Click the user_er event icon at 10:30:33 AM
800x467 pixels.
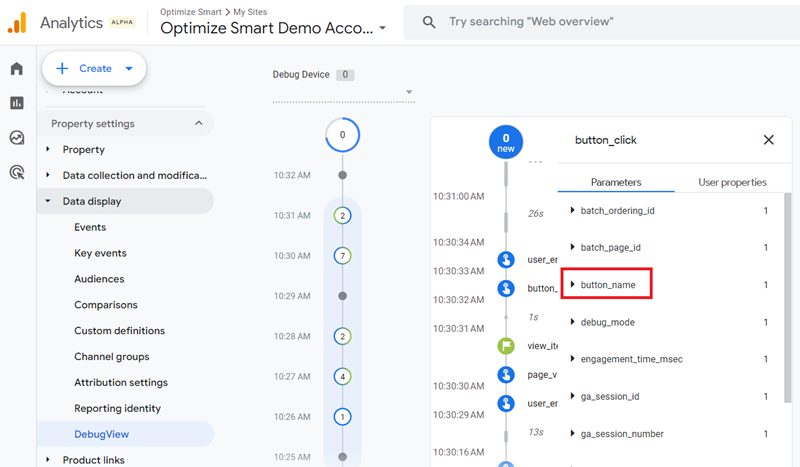coord(506,259)
